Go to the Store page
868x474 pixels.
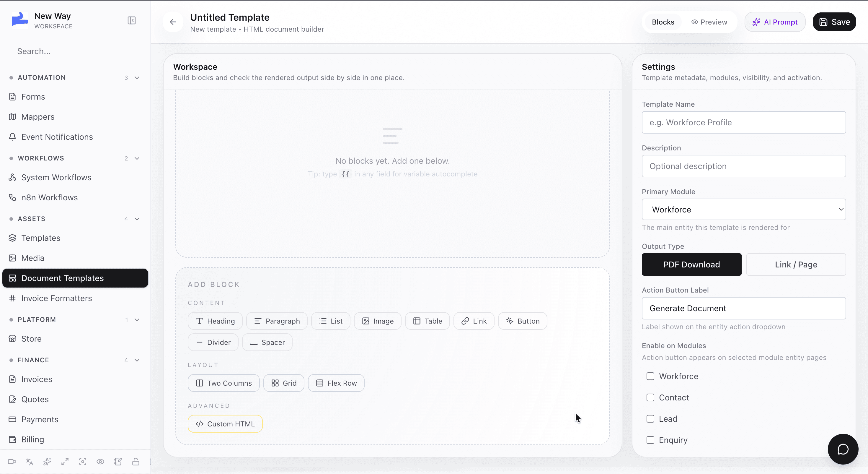[75, 339]
